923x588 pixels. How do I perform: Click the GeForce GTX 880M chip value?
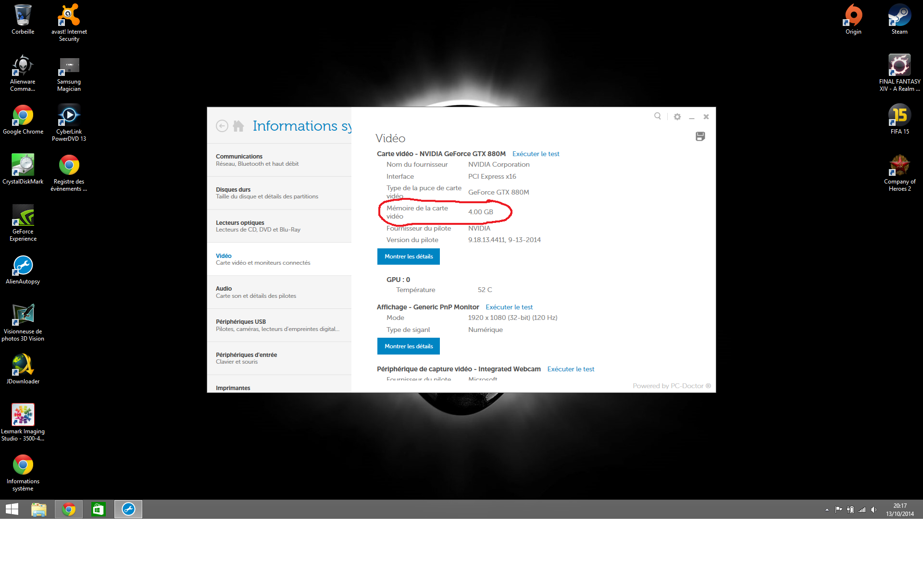(x=499, y=192)
